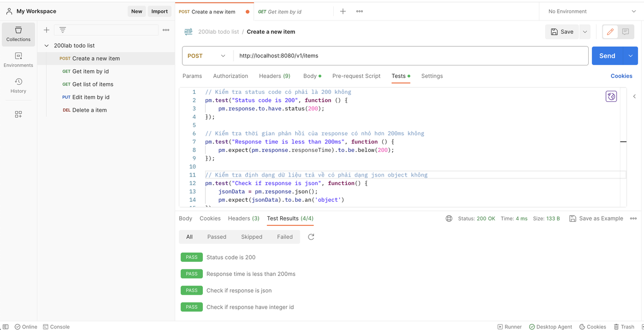Viewport: 644px width, 330px height.
Task: Click the Postbot icon in the Tests editor
Action: pos(611,96)
